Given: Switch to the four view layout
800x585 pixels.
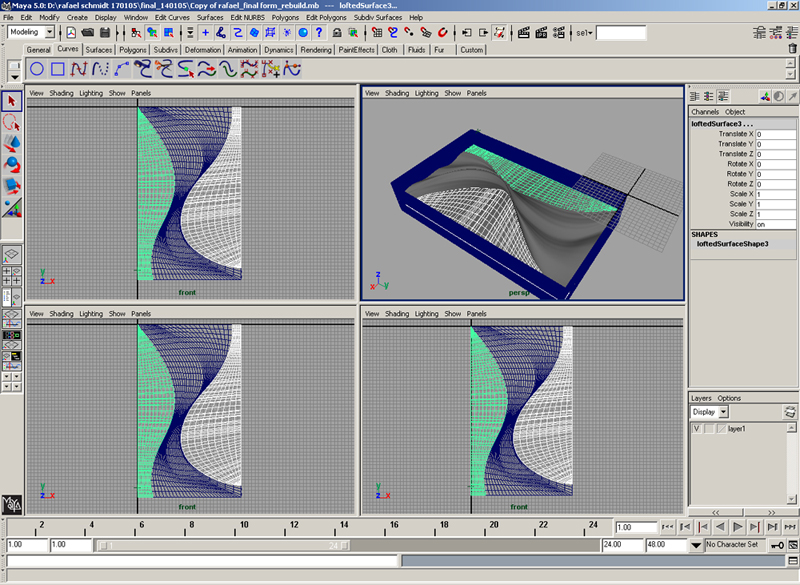Looking at the screenshot, I should tap(12, 275).
